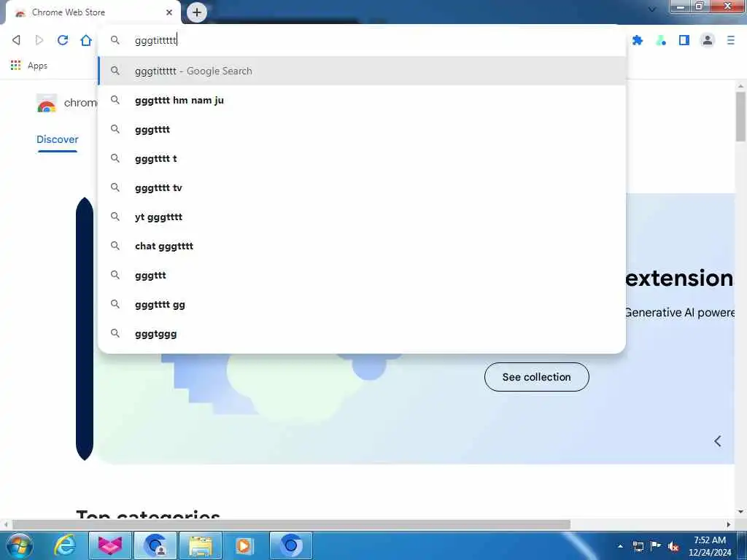The width and height of the screenshot is (747, 560).
Task: Click the See collection button
Action: pyautogui.click(x=536, y=377)
